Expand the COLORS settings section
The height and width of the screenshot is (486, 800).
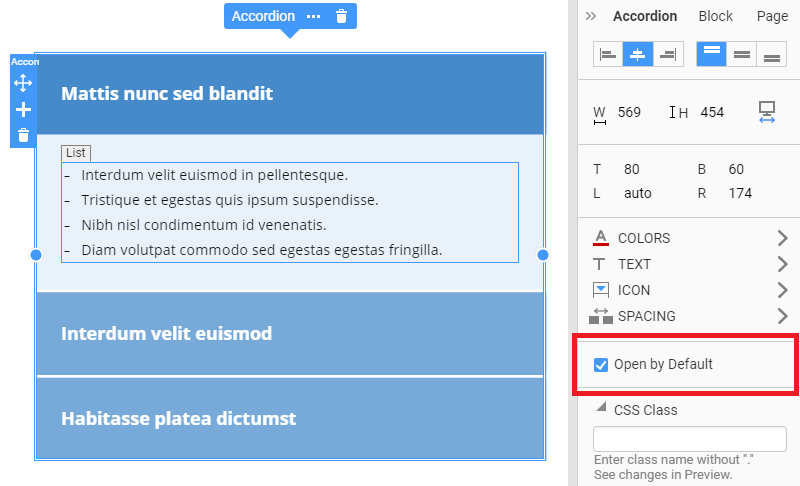[x=690, y=238]
